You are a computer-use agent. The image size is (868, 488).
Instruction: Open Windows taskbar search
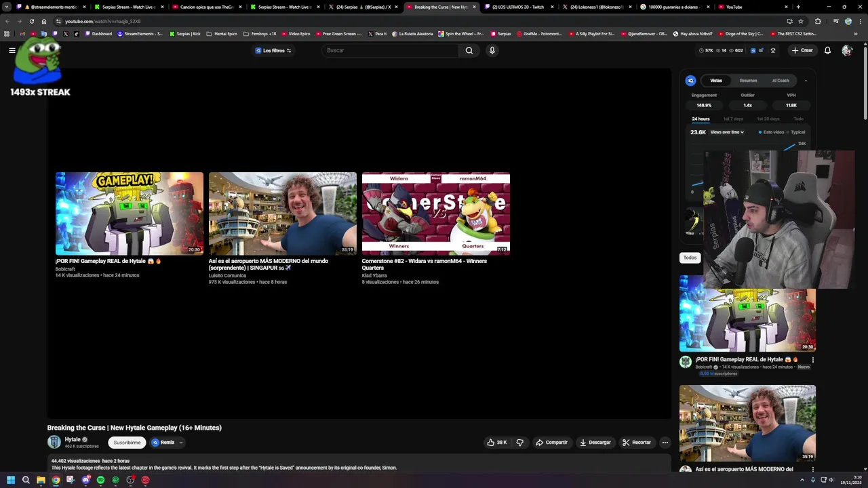(26, 480)
